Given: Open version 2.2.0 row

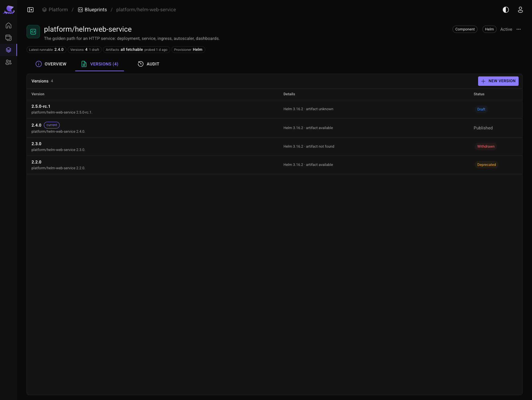Looking at the screenshot, I should (274, 165).
